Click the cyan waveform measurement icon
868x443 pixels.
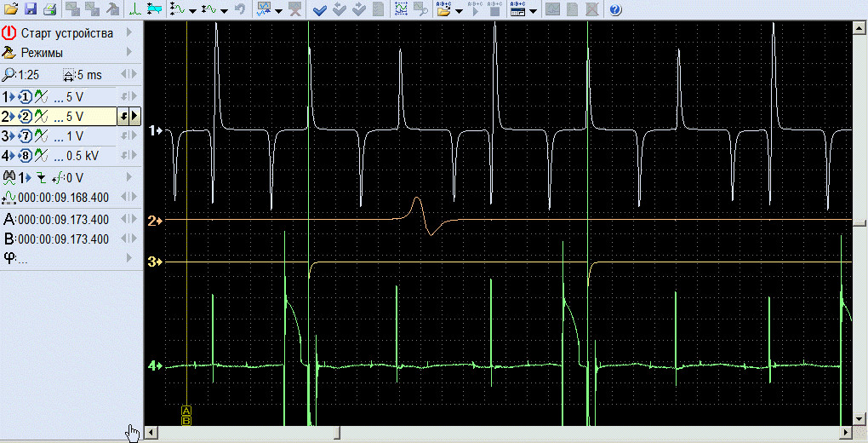[154, 9]
